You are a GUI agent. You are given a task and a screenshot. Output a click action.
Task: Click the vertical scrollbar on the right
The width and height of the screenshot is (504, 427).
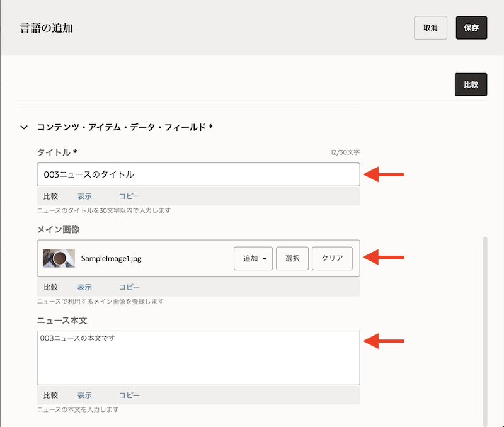pyautogui.click(x=484, y=327)
